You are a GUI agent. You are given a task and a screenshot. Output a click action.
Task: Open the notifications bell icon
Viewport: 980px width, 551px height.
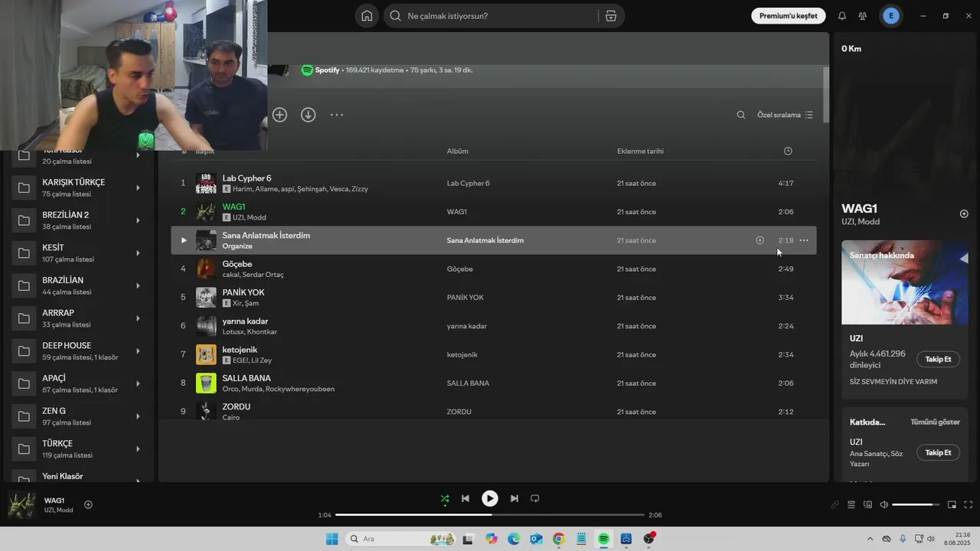[x=842, y=16]
